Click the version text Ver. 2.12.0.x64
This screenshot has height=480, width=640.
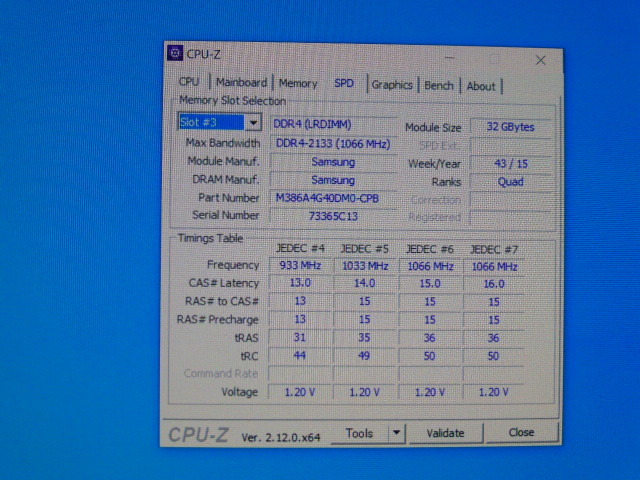[x=281, y=438]
